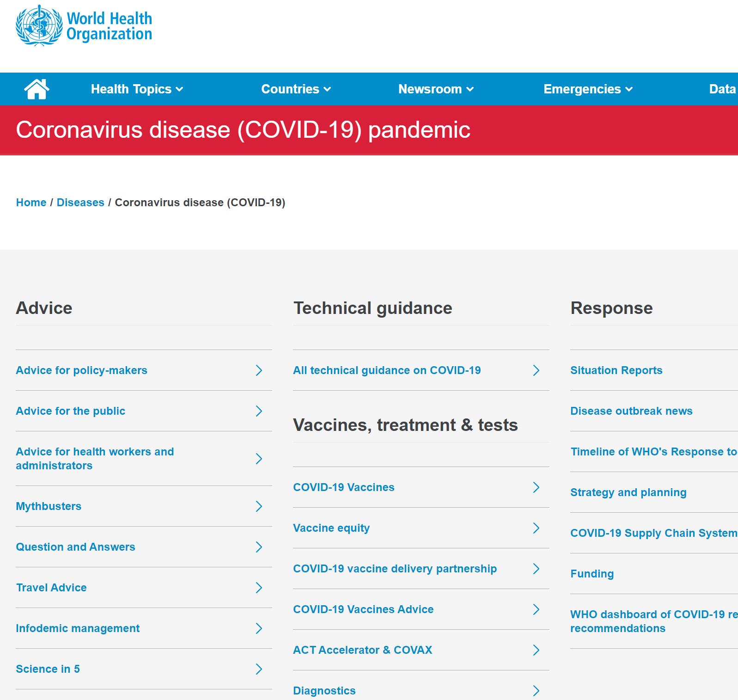Open the Countries dropdown menu
738x700 pixels.
296,89
